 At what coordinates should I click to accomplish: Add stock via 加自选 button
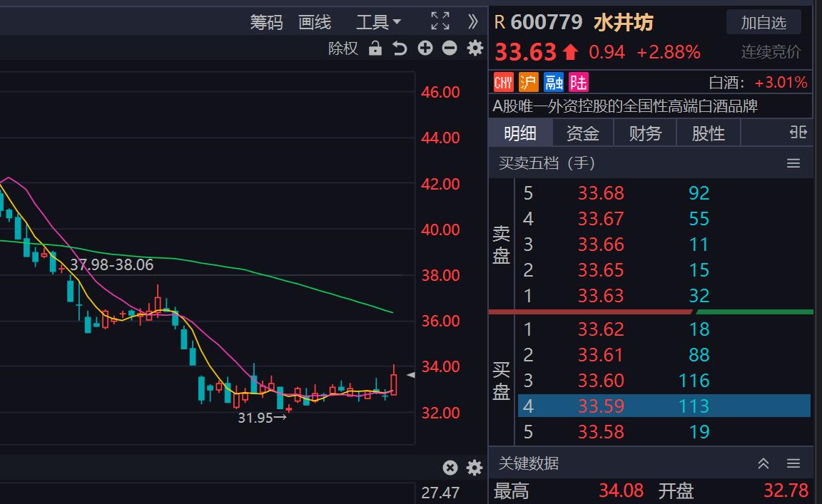pos(763,23)
